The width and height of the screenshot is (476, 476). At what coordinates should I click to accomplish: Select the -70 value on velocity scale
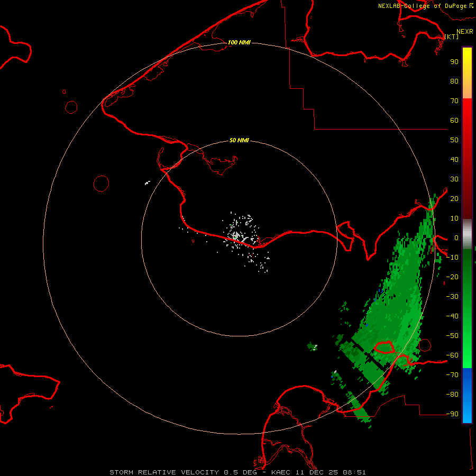(452, 375)
